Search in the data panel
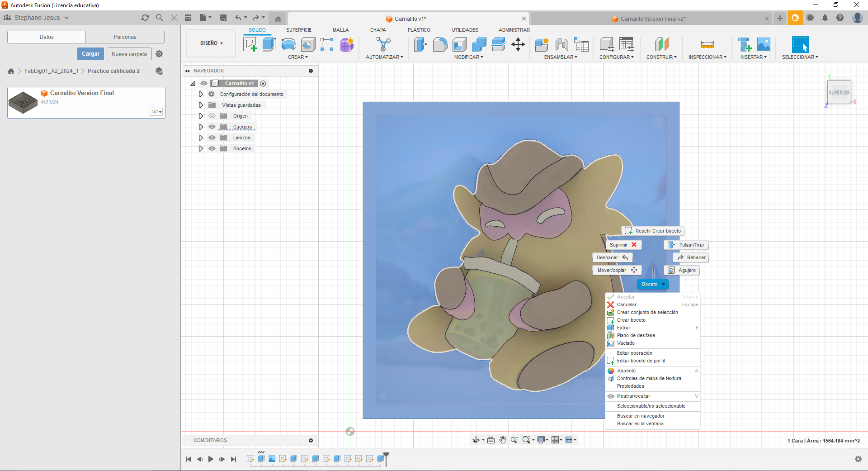 159,18
